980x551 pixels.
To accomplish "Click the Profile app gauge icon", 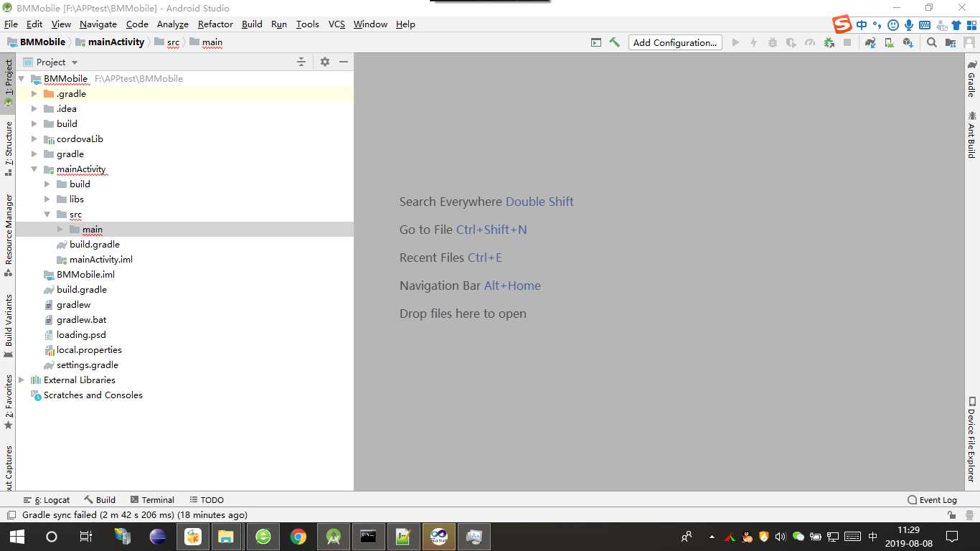I will (x=810, y=42).
